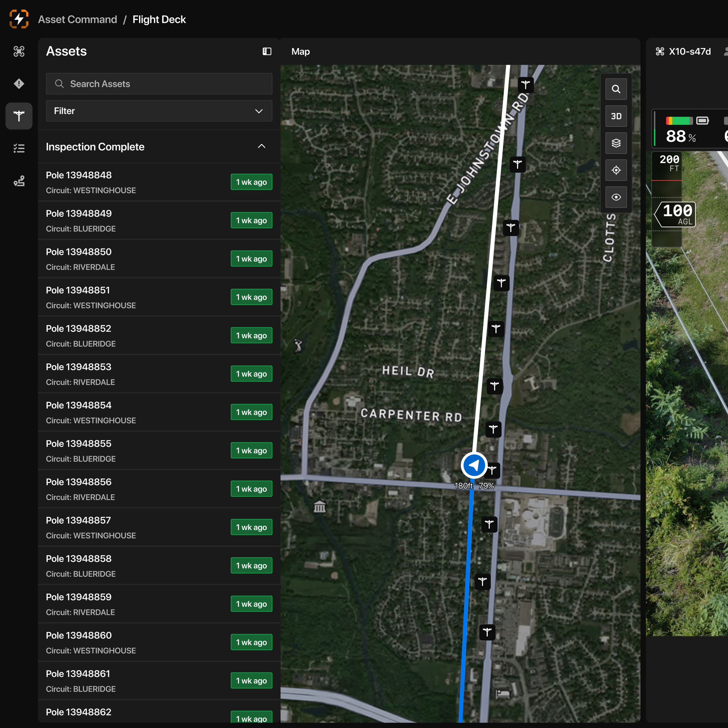
Task: Recenter map with the locate crosshair button
Action: pos(616,170)
